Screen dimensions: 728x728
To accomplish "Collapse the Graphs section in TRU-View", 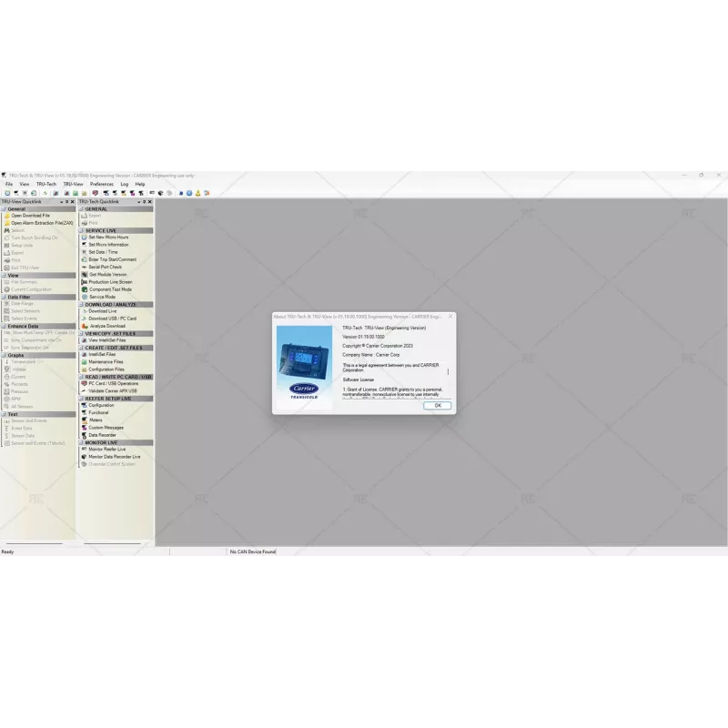I will 5,355.
